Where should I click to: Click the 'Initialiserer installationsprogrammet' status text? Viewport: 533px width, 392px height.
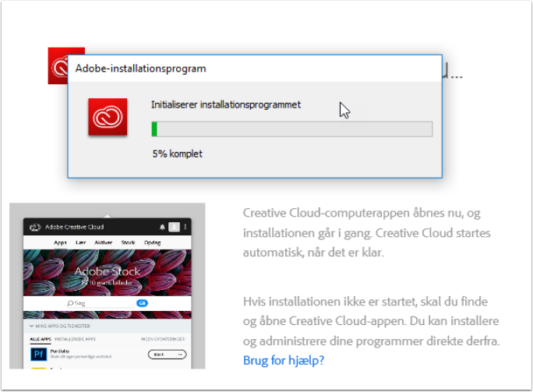[226, 104]
